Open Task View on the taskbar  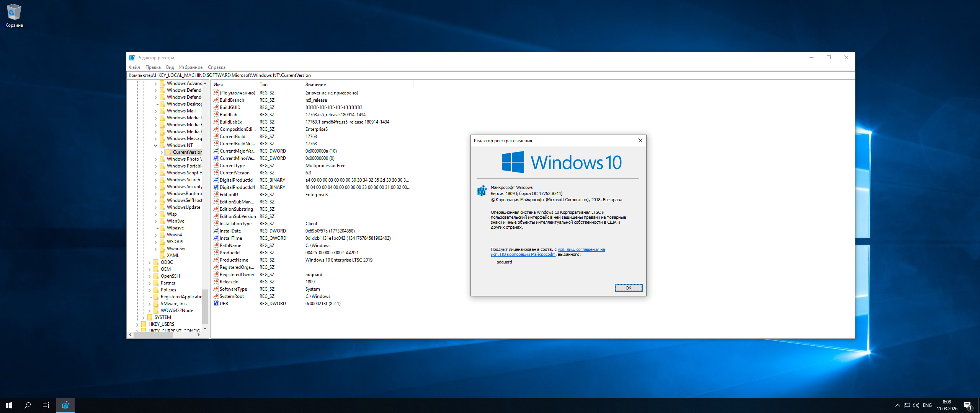(46, 405)
